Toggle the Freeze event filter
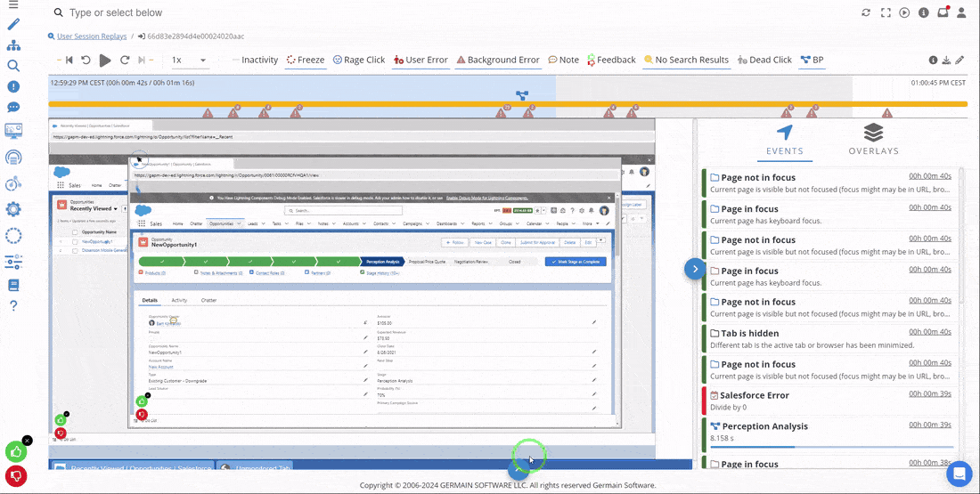This screenshot has height=494, width=980. (x=306, y=60)
